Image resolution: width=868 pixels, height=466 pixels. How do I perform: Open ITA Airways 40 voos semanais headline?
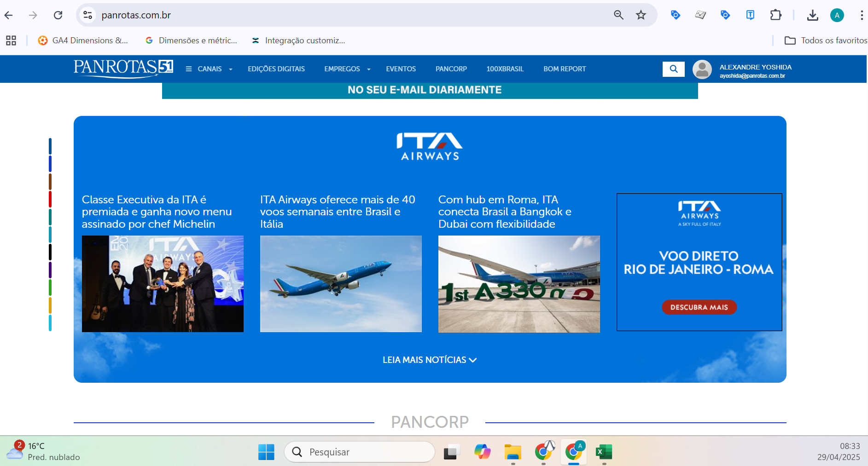tap(338, 212)
